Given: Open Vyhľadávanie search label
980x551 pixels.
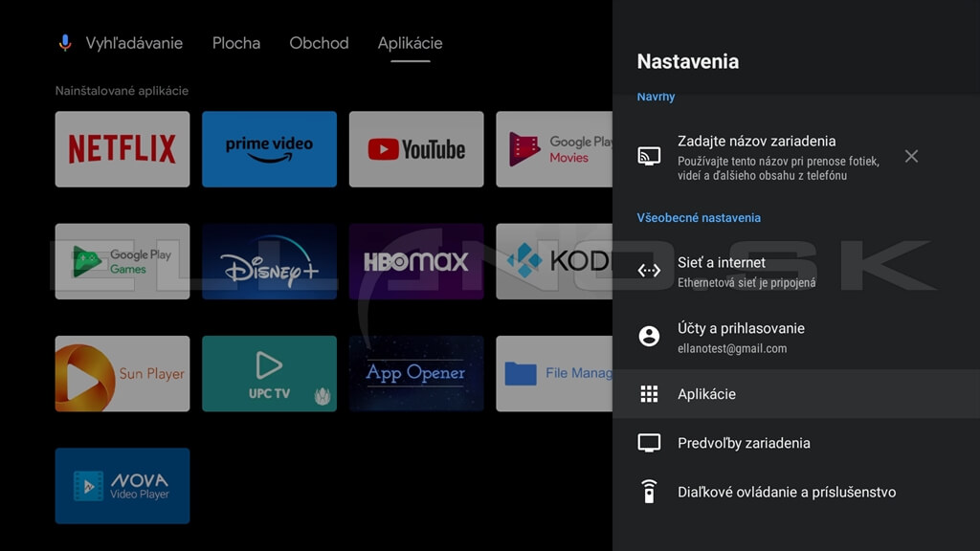Looking at the screenshot, I should point(134,43).
